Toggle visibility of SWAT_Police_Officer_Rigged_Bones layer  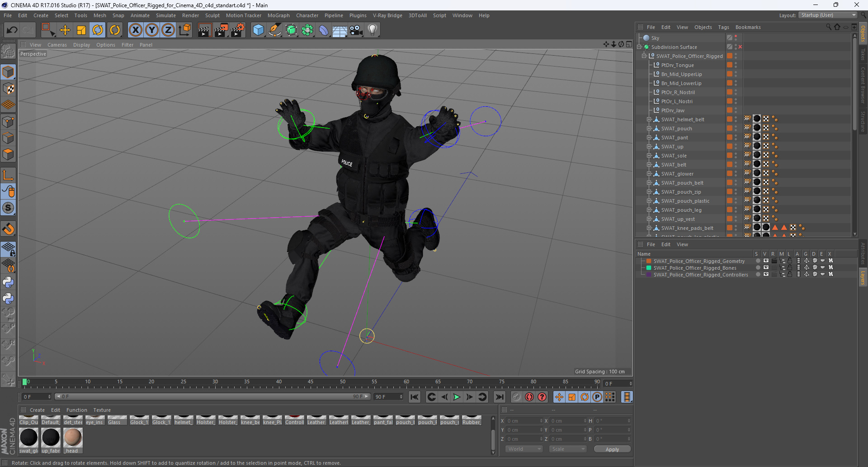766,268
